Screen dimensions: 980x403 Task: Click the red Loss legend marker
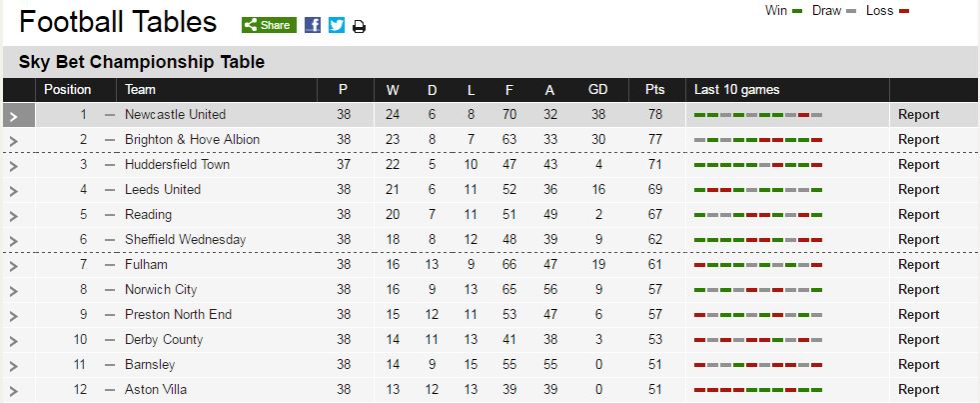(x=904, y=11)
